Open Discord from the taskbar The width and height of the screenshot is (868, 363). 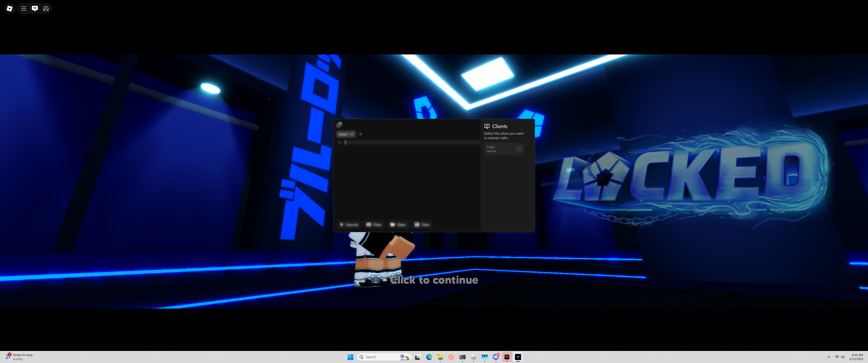click(496, 357)
